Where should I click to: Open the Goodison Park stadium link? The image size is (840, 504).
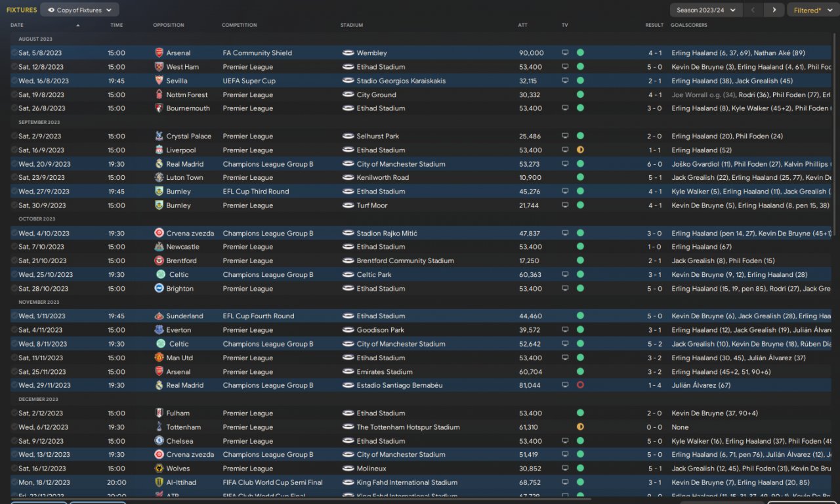tap(381, 330)
